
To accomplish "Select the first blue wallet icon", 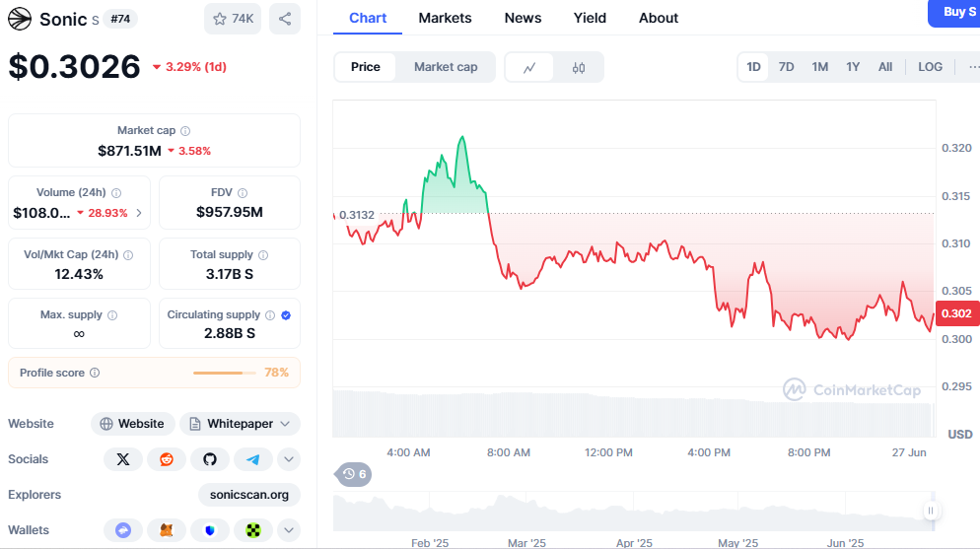I will coord(123,530).
